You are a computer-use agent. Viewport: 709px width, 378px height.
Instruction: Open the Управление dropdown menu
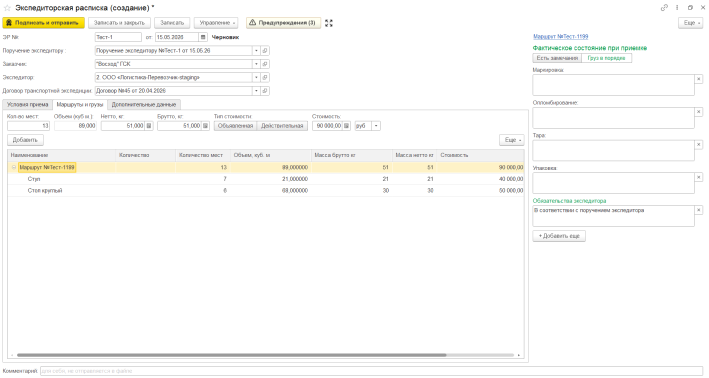(216, 23)
